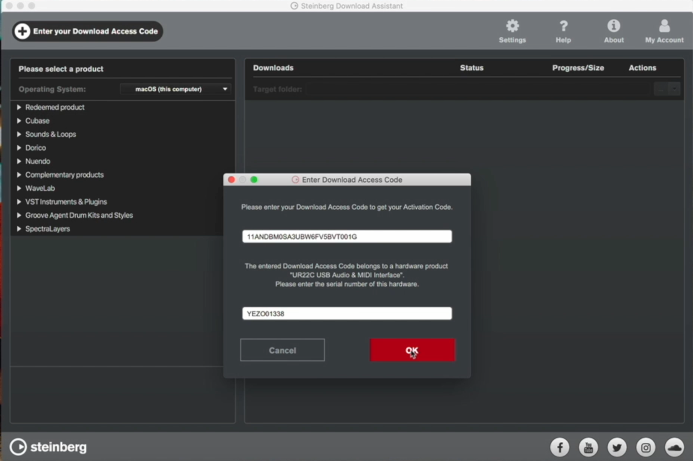Click the Downloads column header
This screenshot has width=693, height=461.
(x=273, y=68)
